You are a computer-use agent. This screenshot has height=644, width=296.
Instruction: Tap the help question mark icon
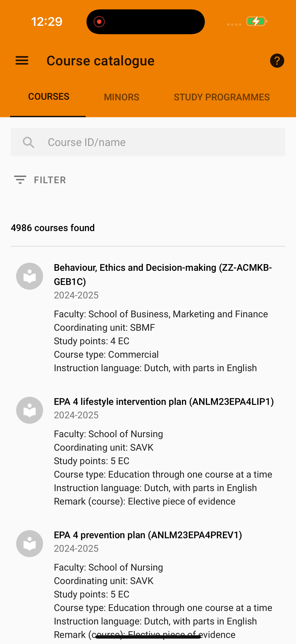[277, 60]
